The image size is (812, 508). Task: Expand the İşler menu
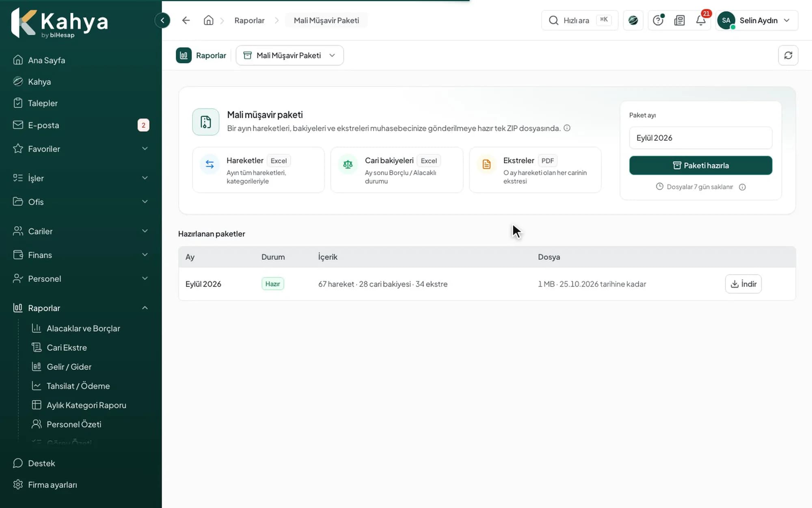pyautogui.click(x=80, y=178)
